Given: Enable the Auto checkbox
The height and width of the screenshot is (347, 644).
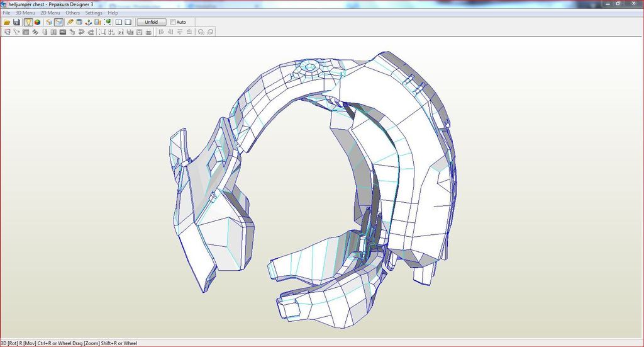Looking at the screenshot, I should click(x=174, y=22).
